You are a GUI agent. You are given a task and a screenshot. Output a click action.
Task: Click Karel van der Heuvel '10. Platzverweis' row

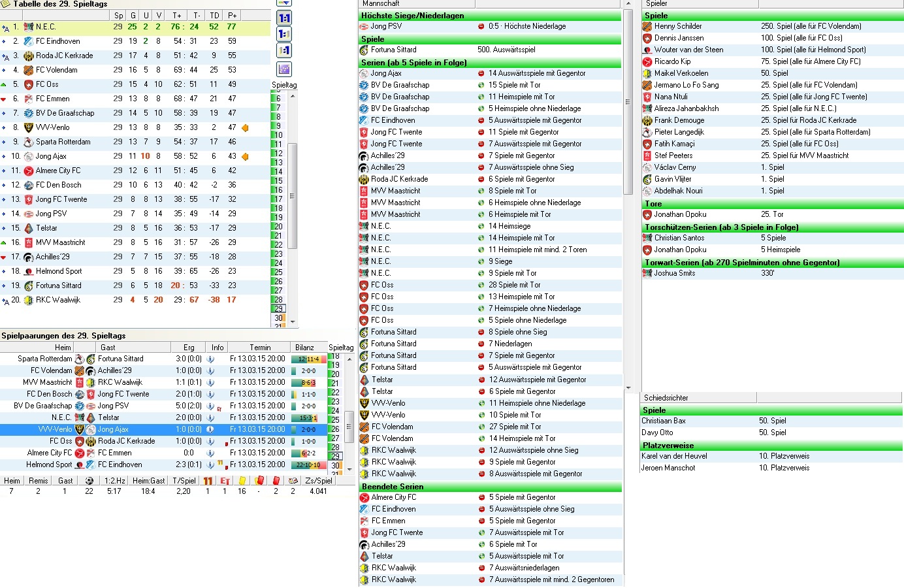pos(771,456)
